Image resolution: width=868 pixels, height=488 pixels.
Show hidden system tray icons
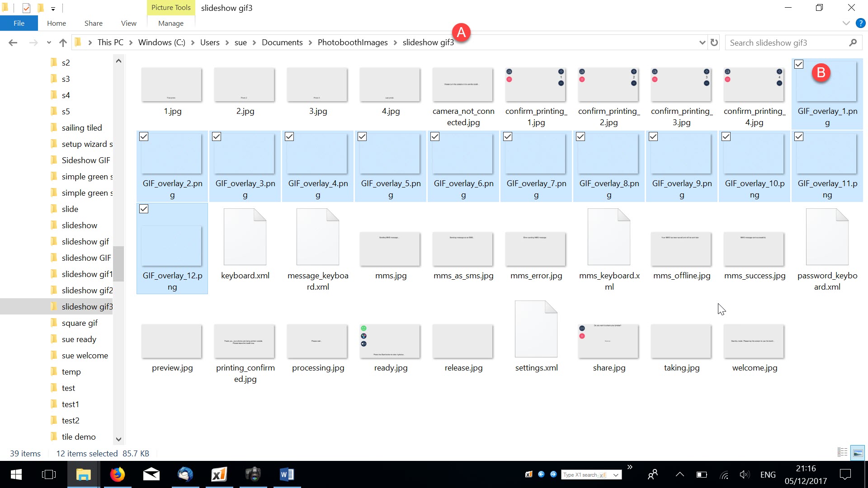pyautogui.click(x=679, y=474)
